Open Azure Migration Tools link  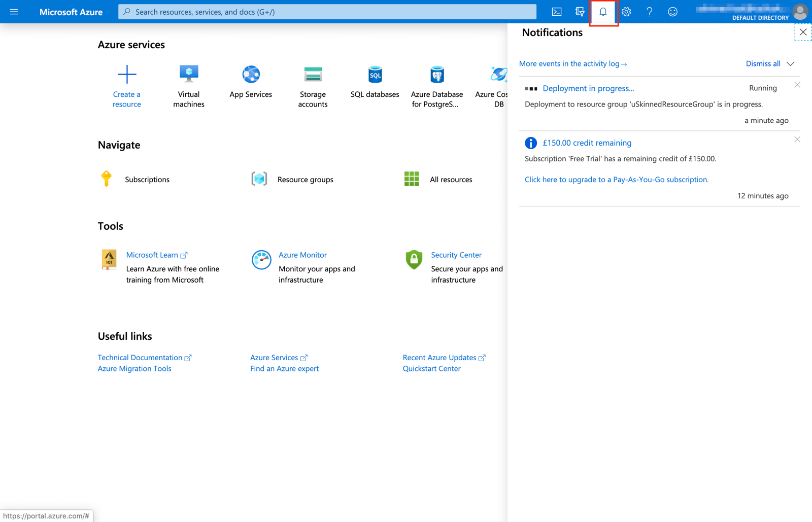click(134, 369)
